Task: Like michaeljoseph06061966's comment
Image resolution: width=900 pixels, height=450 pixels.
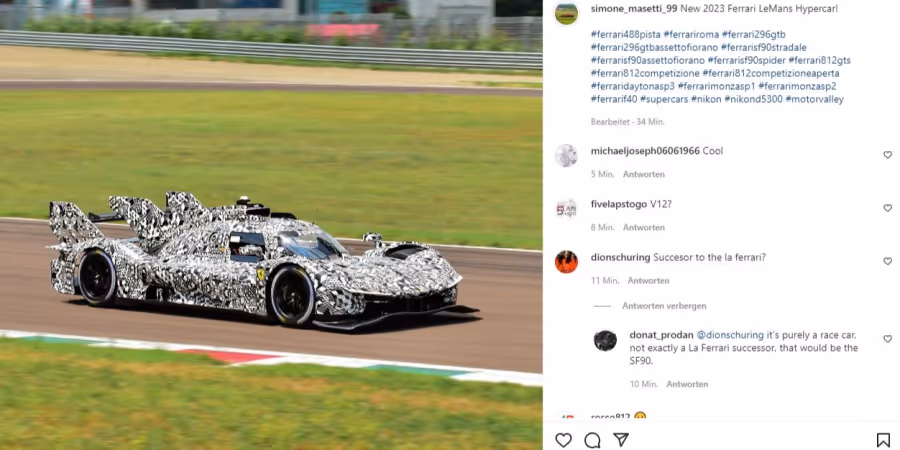Action: tap(887, 155)
